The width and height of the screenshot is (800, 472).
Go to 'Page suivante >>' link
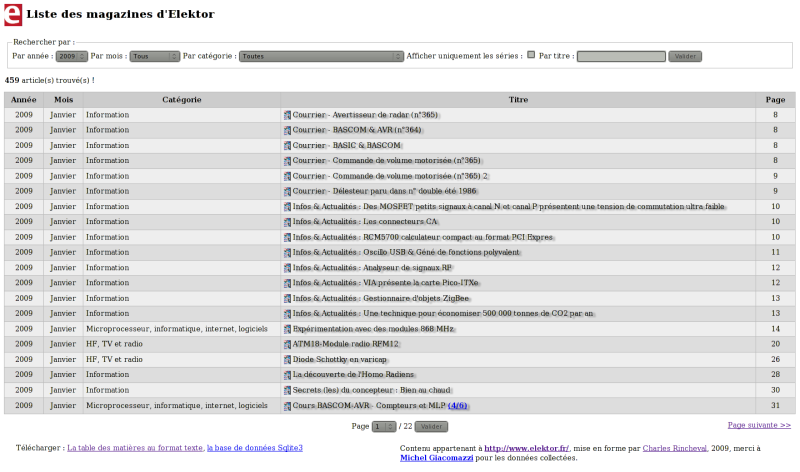(x=759, y=425)
